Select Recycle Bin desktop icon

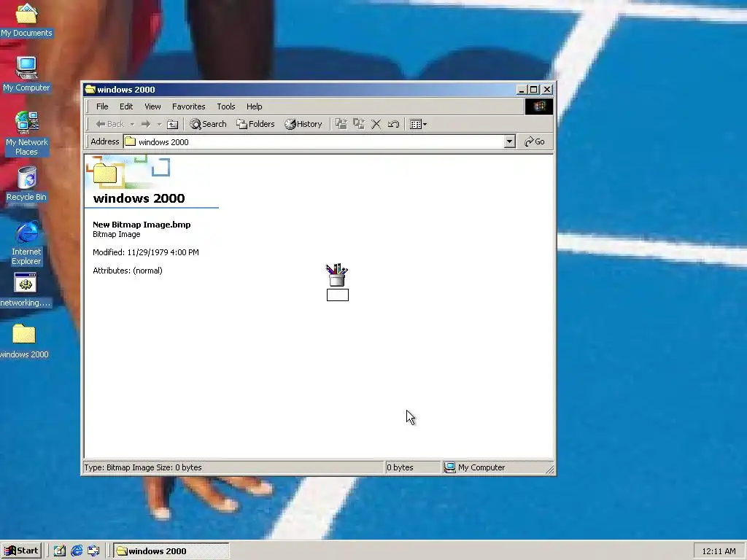pyautogui.click(x=26, y=184)
